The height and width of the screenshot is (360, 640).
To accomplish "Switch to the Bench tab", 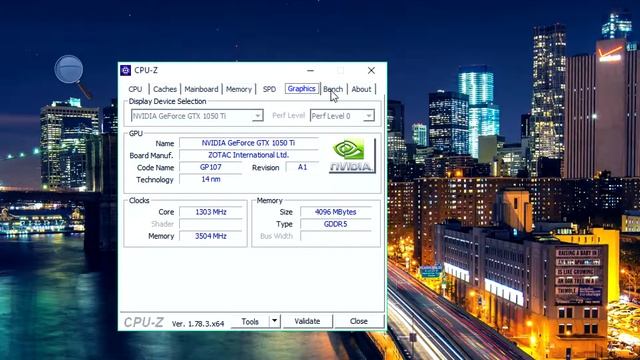I will pyautogui.click(x=333, y=89).
